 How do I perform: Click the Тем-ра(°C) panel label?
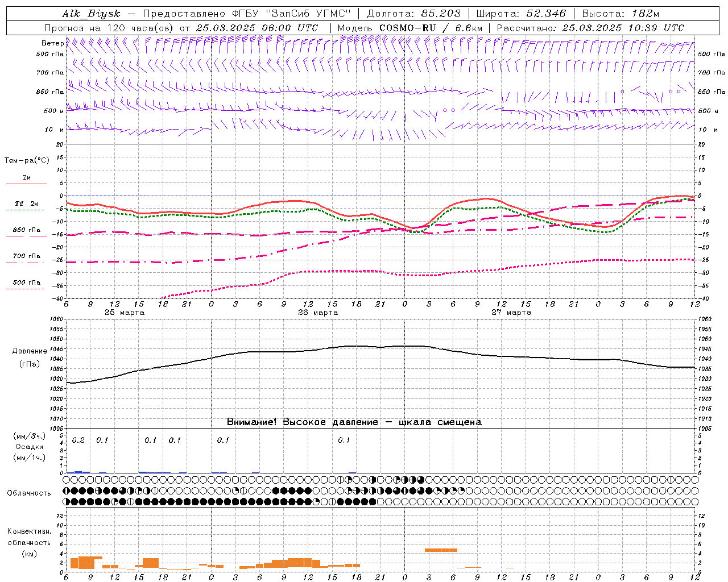27,161
